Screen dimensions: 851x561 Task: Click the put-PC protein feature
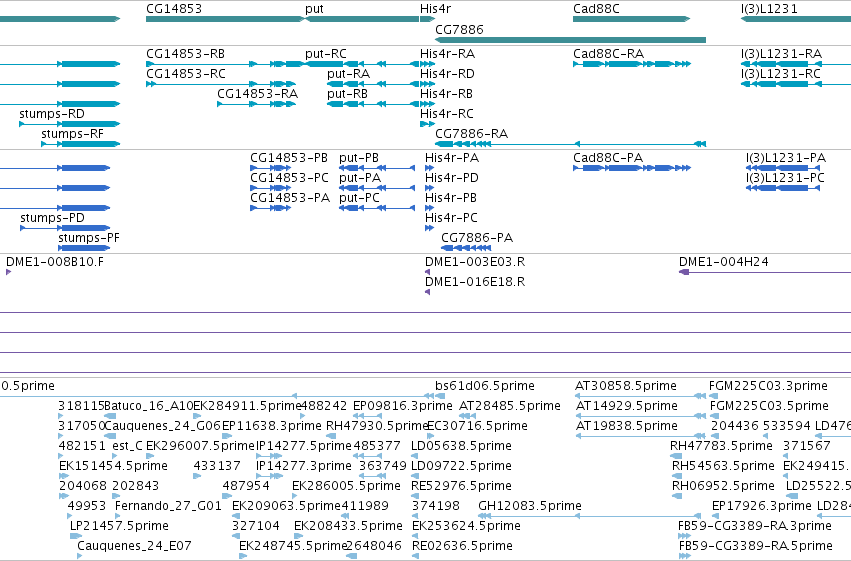pyautogui.click(x=377, y=208)
